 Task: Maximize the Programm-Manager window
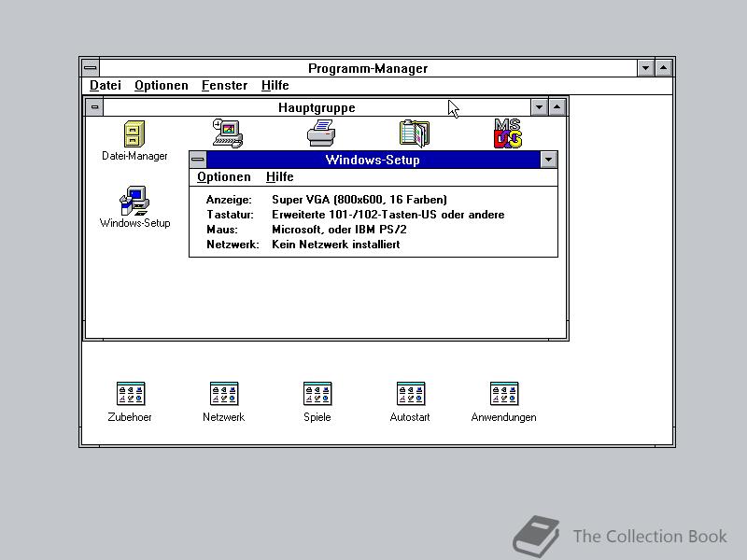664,68
